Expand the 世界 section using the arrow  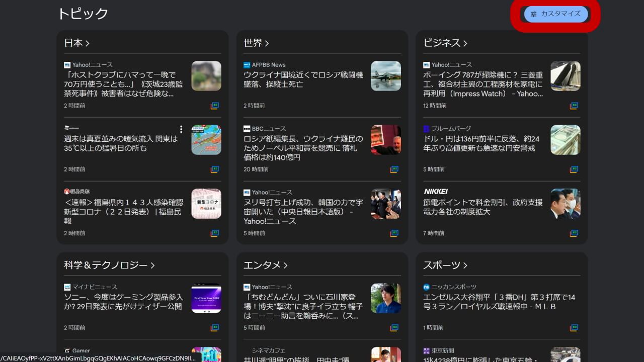(268, 43)
